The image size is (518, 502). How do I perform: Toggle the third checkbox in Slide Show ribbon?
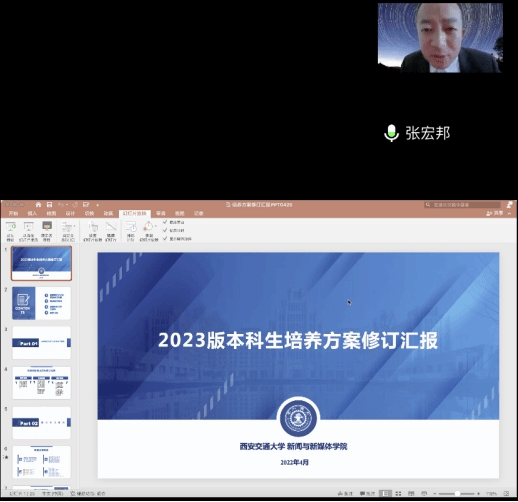pos(165,239)
